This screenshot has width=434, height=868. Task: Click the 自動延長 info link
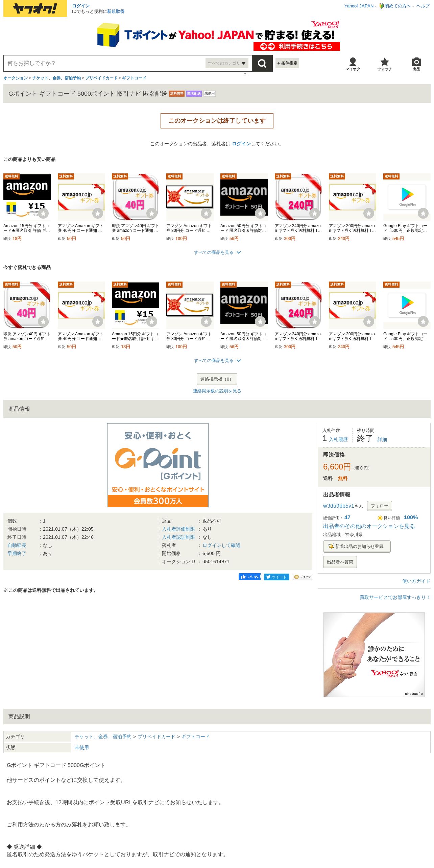click(17, 545)
